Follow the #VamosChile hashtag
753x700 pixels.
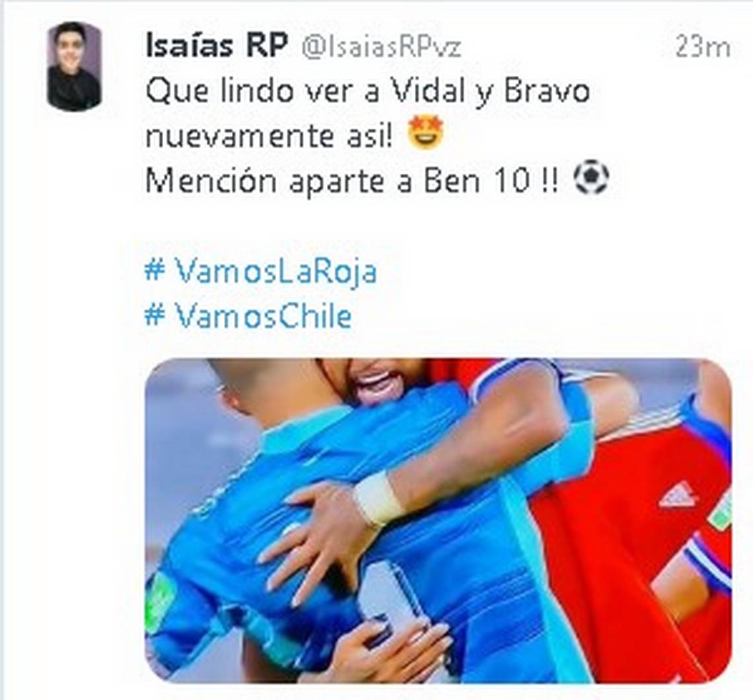pyautogui.click(x=248, y=316)
